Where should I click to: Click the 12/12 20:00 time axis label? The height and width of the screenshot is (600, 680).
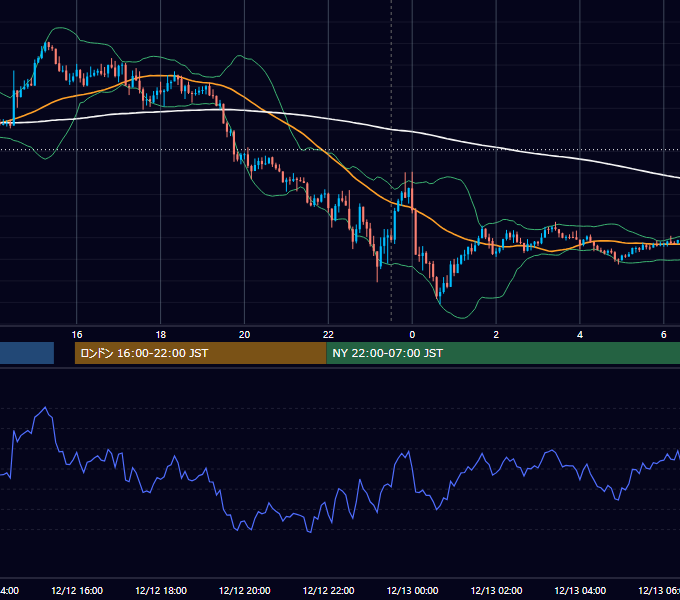click(245, 590)
